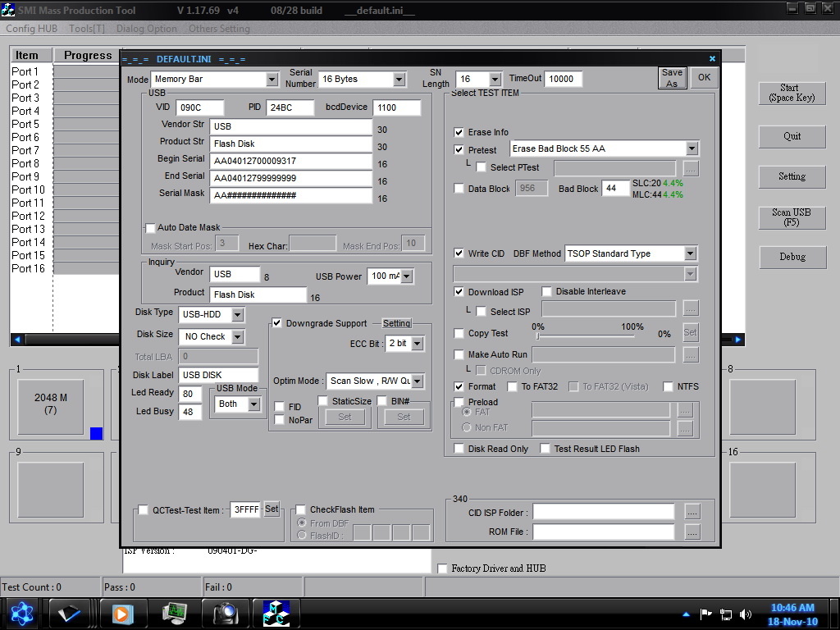Click the browse button next to ROM File
The height and width of the screenshot is (630, 840).
(x=692, y=532)
